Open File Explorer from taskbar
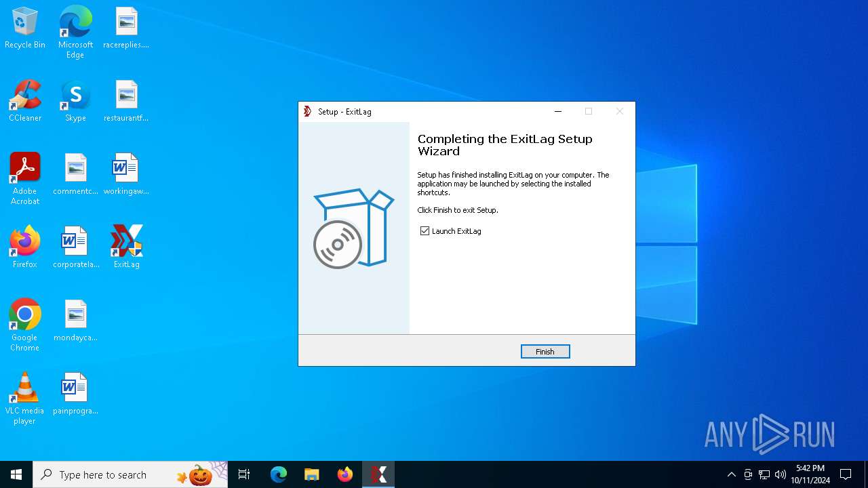Screen dimensions: 868x488 click(311, 474)
